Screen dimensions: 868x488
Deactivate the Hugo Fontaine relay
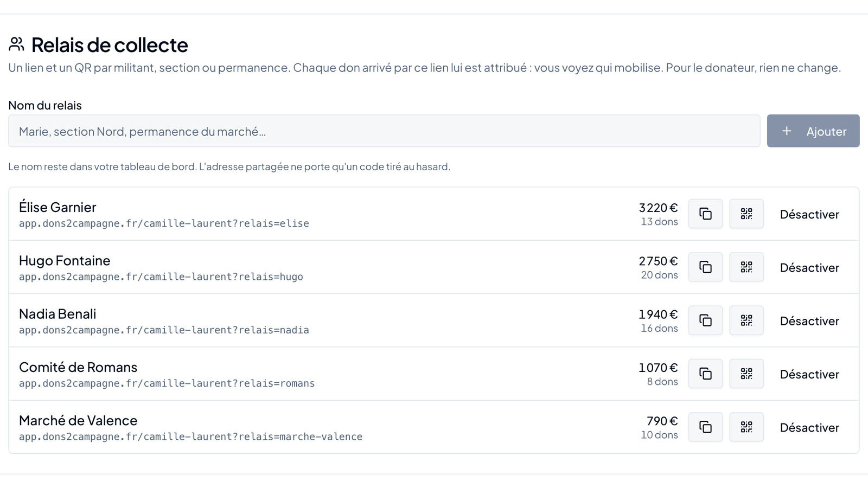point(809,267)
